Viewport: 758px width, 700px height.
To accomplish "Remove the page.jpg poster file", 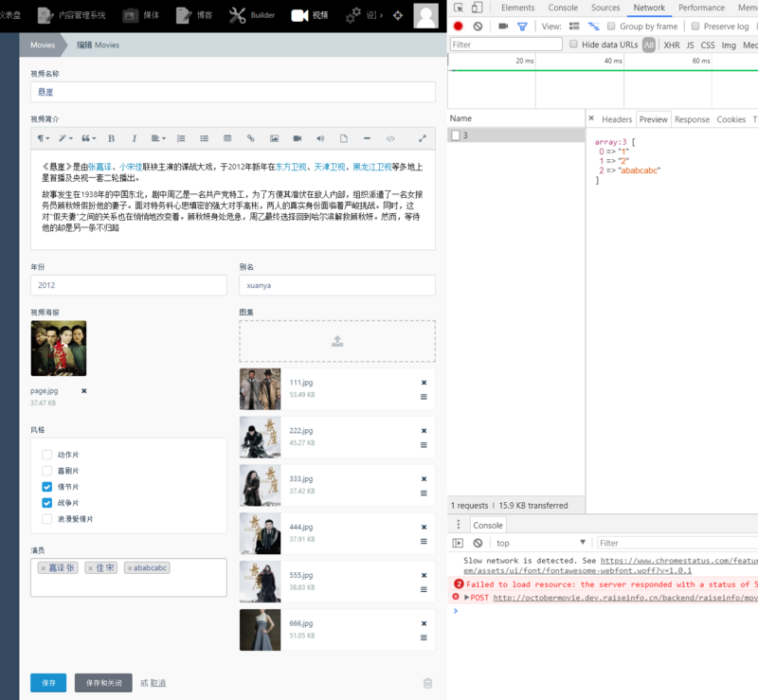I will (x=84, y=390).
